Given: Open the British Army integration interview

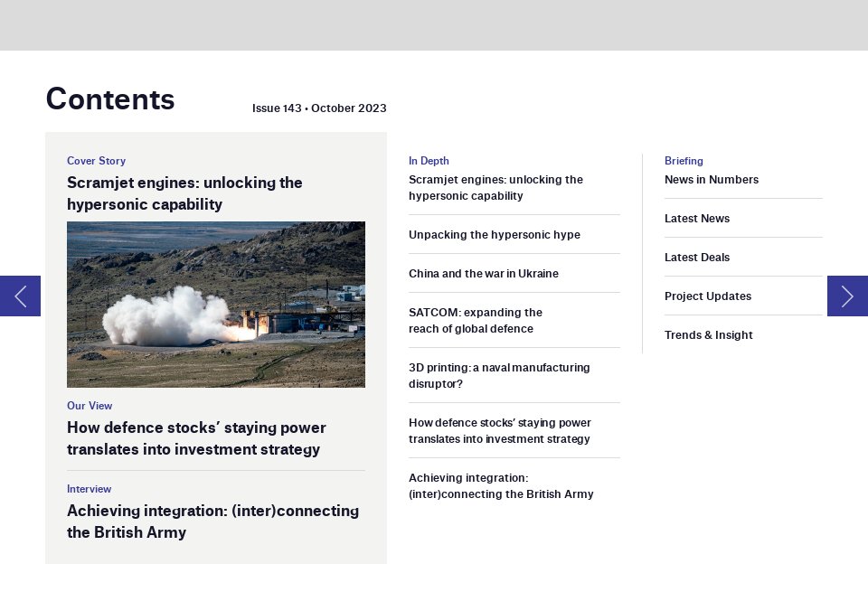Looking at the screenshot, I should 212,522.
